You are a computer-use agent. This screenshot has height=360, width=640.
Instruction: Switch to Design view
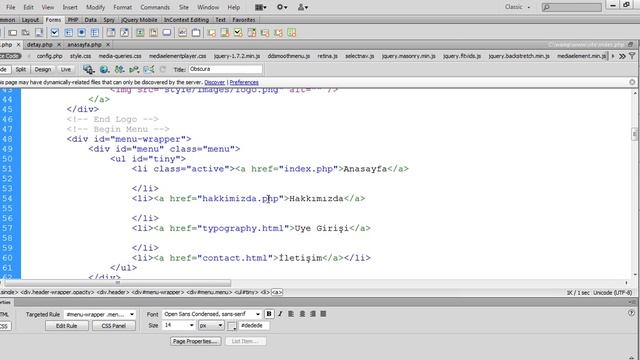(x=42, y=70)
